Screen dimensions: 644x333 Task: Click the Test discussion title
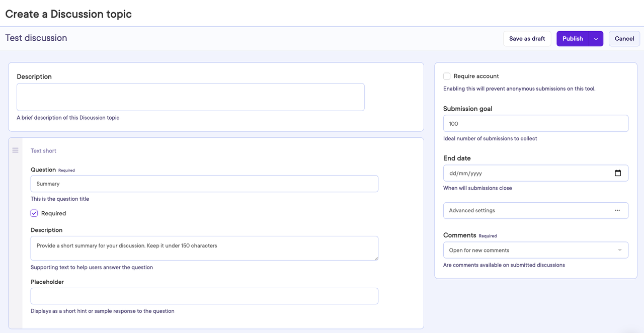coord(36,38)
